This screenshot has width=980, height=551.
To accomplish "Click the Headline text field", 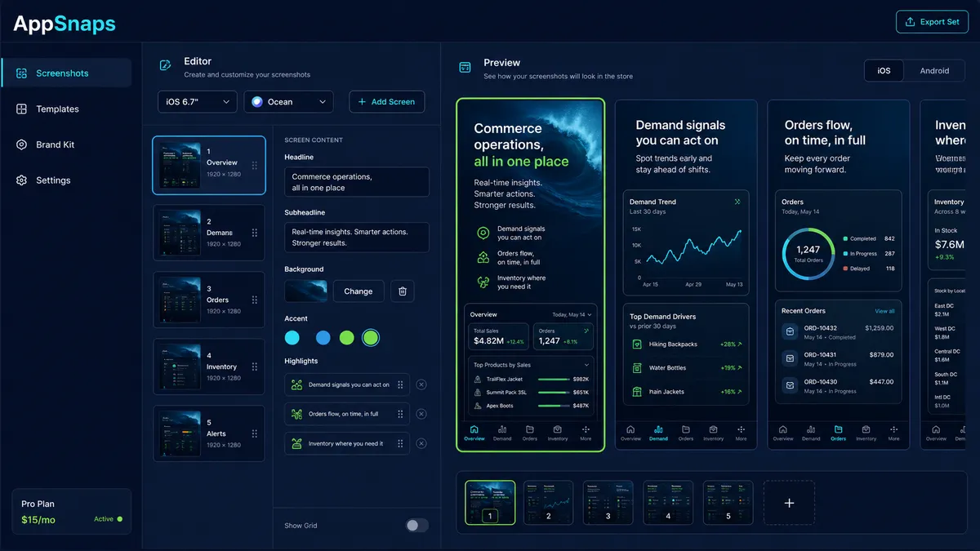I will click(357, 182).
